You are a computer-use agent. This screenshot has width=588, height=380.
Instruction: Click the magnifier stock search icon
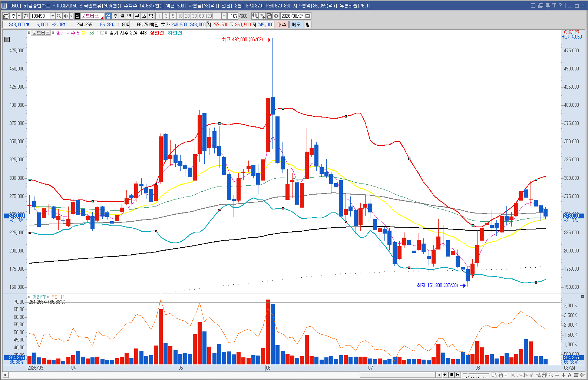click(59, 16)
